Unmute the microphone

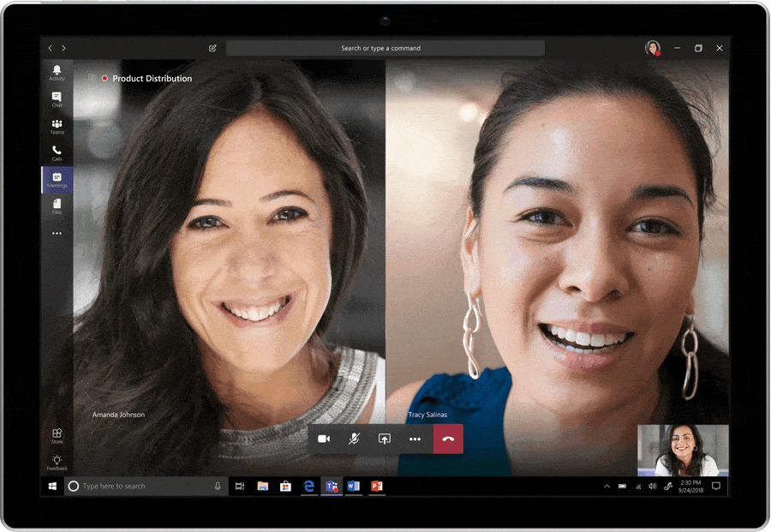pyautogui.click(x=354, y=439)
